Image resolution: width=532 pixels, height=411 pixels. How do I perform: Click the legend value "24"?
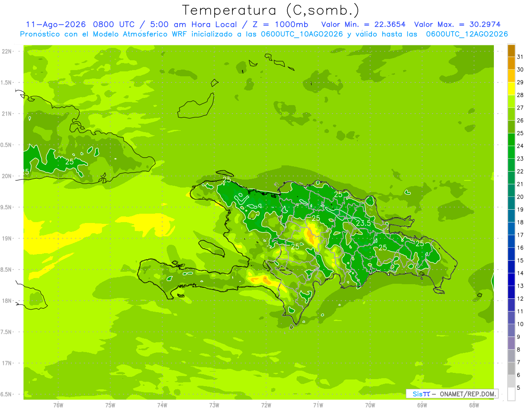click(x=520, y=146)
